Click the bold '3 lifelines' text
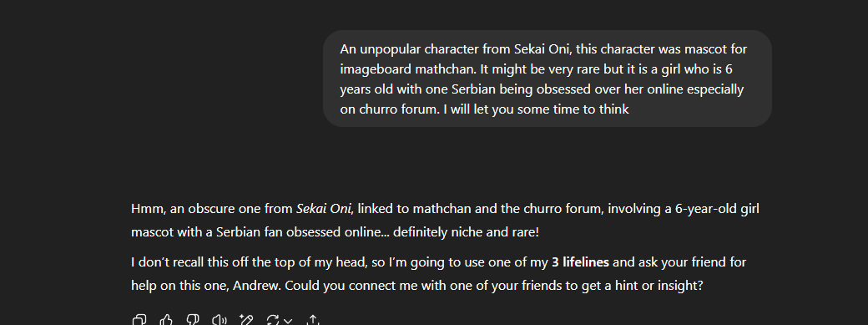The width and height of the screenshot is (868, 325). (x=580, y=262)
